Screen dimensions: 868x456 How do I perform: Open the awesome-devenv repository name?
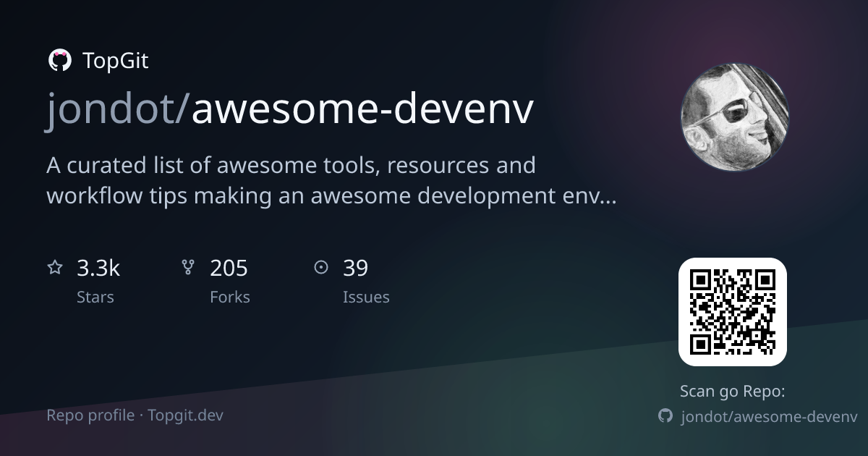pyautogui.click(x=362, y=109)
